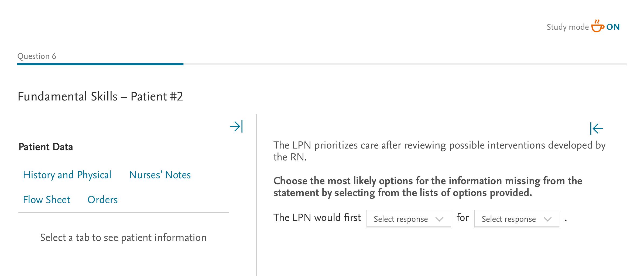Viewport: 644px width, 276px height.
Task: Click the filled blue part of progress bar
Action: point(100,64)
